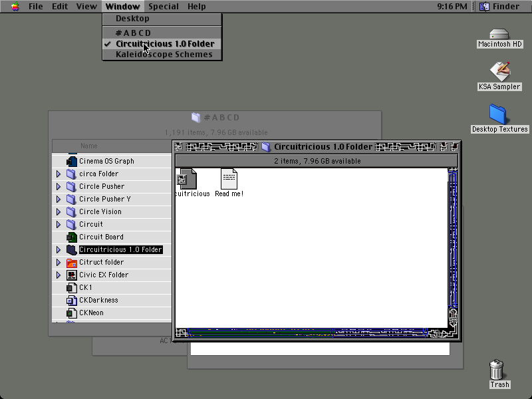Click the 2 items, 7.96 GB available status
The width and height of the screenshot is (532, 399).
[x=317, y=161]
